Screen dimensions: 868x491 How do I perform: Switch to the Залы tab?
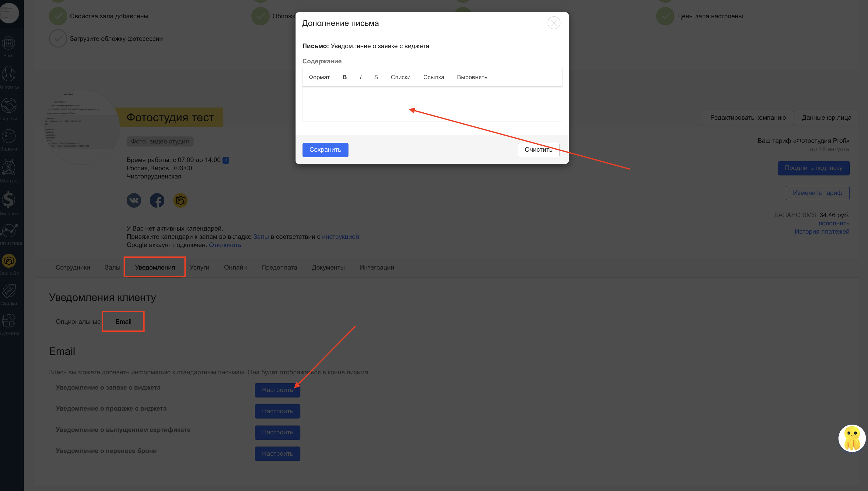(x=113, y=267)
